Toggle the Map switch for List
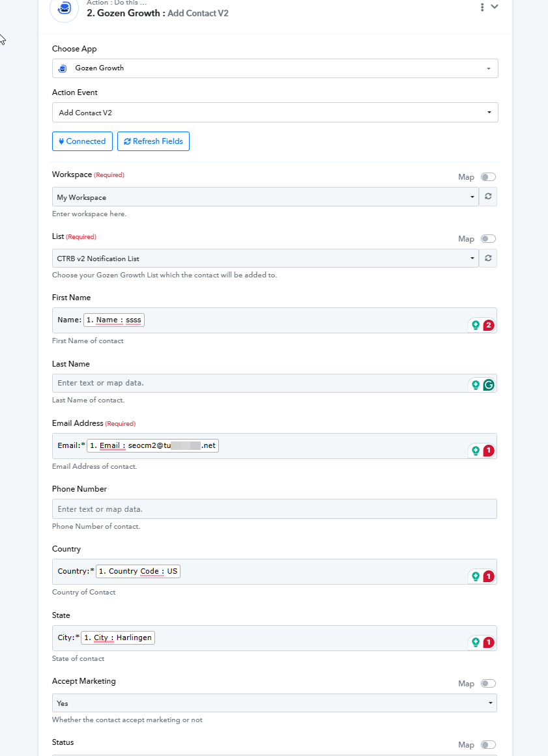The height and width of the screenshot is (756, 548). (488, 239)
